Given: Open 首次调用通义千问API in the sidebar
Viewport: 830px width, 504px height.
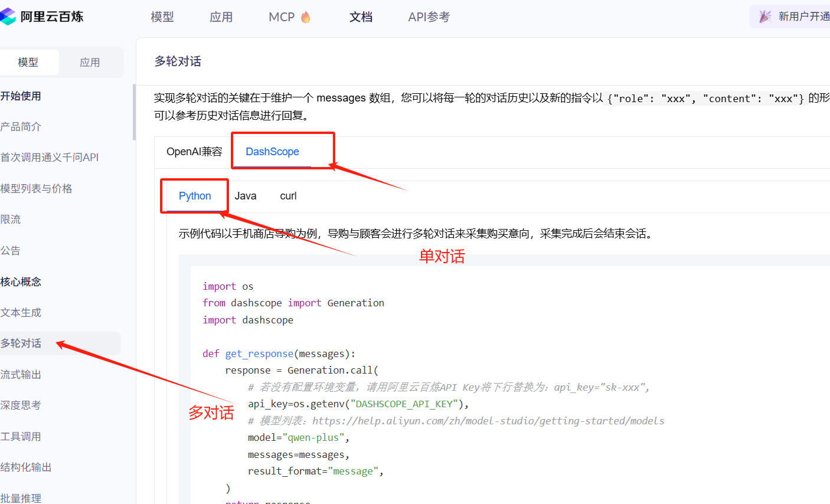Looking at the screenshot, I should (x=50, y=158).
